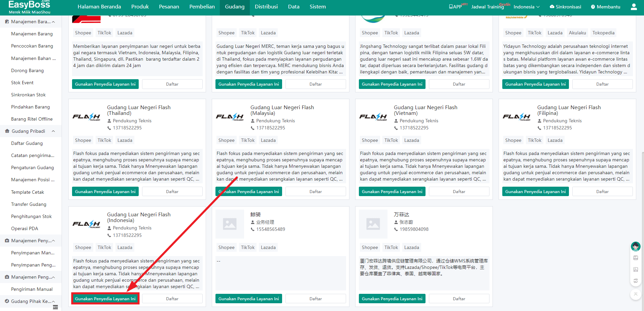This screenshot has height=311, width=644.
Task: Collapse the Manajemen Peny... sidebar section
Action: [x=53, y=241]
